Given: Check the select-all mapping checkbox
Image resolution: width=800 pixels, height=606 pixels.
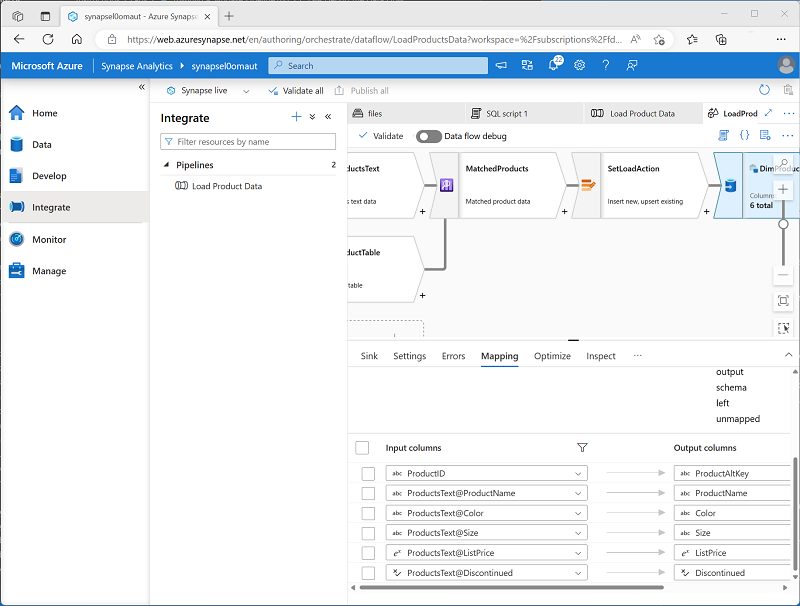Looking at the screenshot, I should (x=362, y=448).
